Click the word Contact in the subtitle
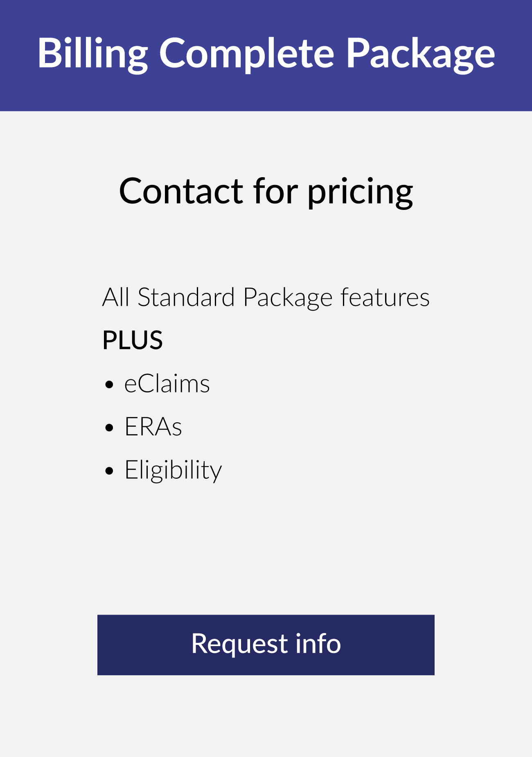 click(181, 191)
